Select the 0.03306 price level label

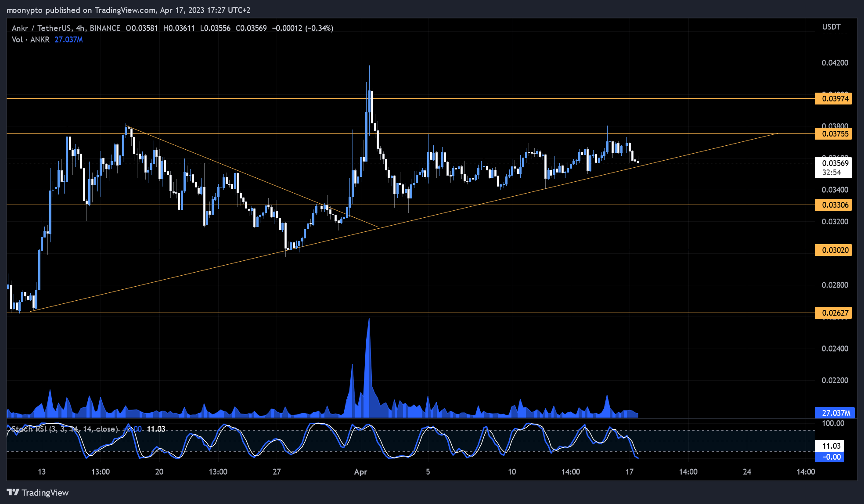[833, 205]
